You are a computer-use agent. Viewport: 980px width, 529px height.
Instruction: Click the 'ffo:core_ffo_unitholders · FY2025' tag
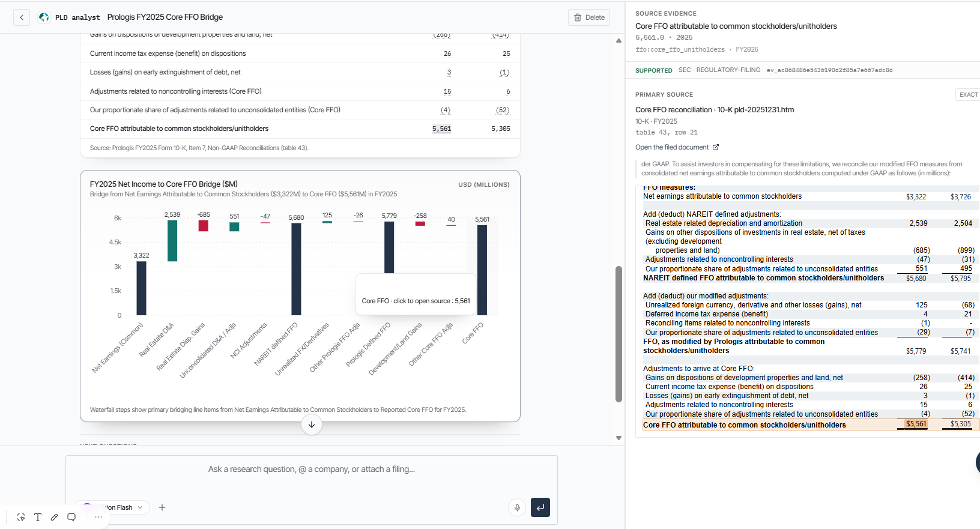click(697, 50)
